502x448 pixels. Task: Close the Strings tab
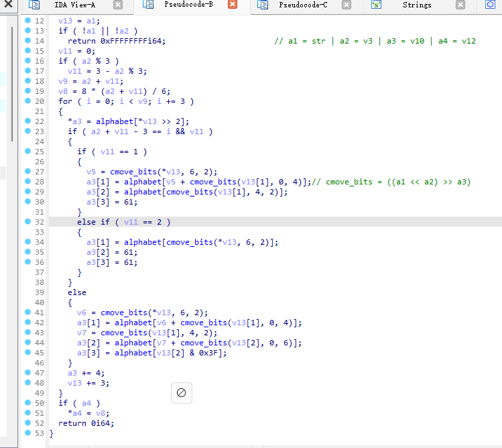tap(460, 5)
